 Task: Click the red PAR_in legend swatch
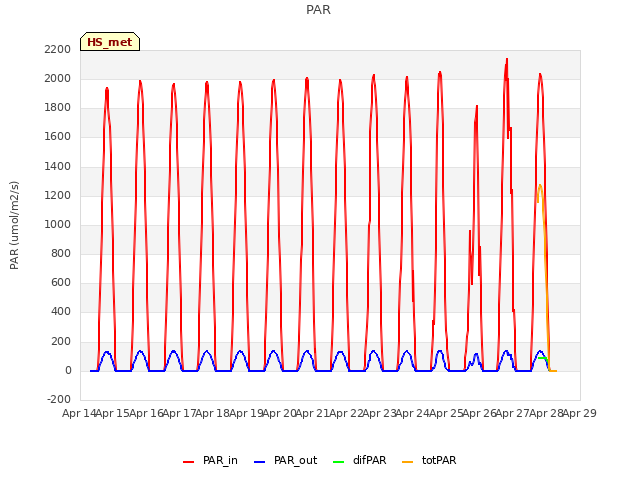pyautogui.click(x=189, y=462)
